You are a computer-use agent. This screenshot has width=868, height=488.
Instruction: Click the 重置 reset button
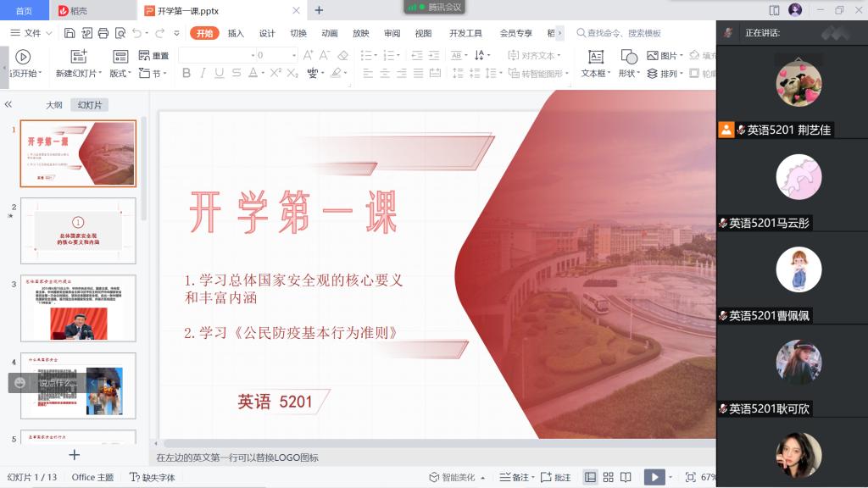click(153, 56)
